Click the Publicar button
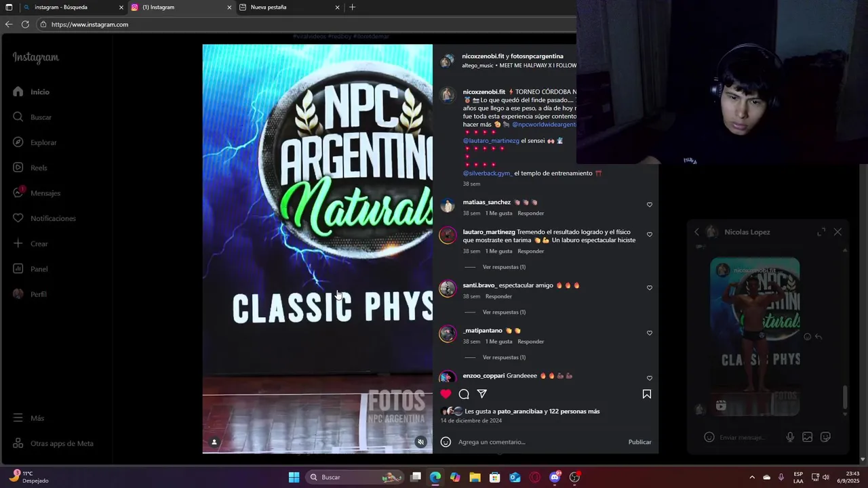 point(639,442)
